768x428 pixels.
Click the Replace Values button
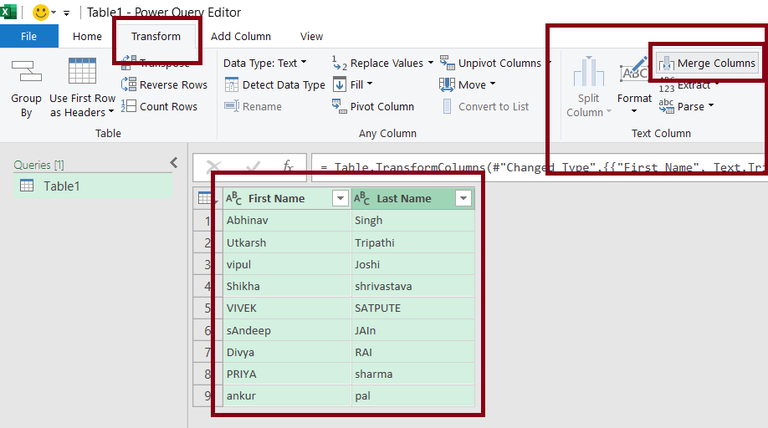pos(378,63)
